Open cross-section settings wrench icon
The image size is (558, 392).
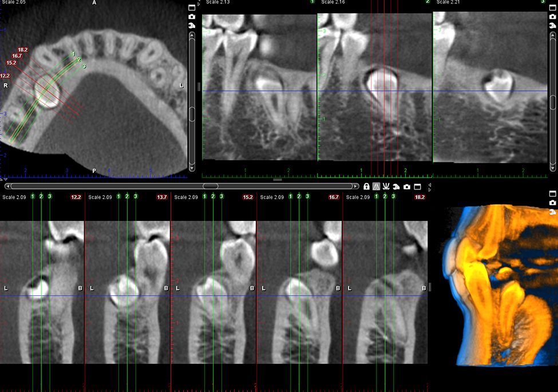tap(396, 187)
